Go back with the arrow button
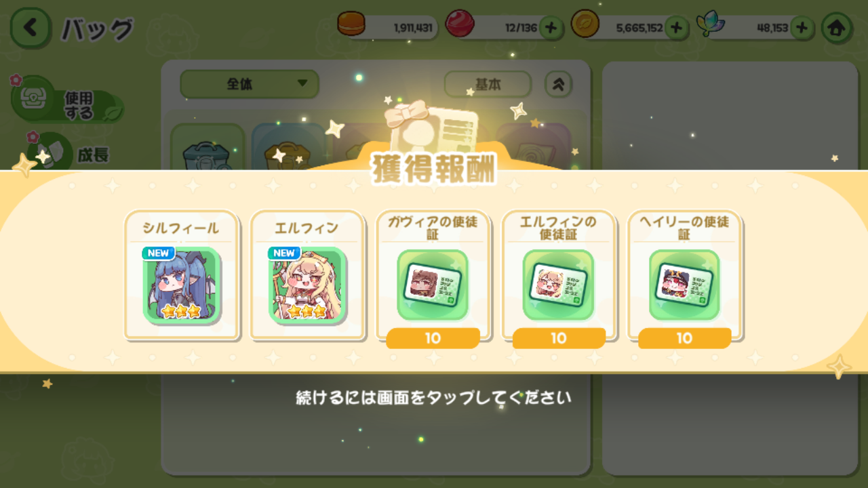This screenshot has height=488, width=868. [x=30, y=28]
